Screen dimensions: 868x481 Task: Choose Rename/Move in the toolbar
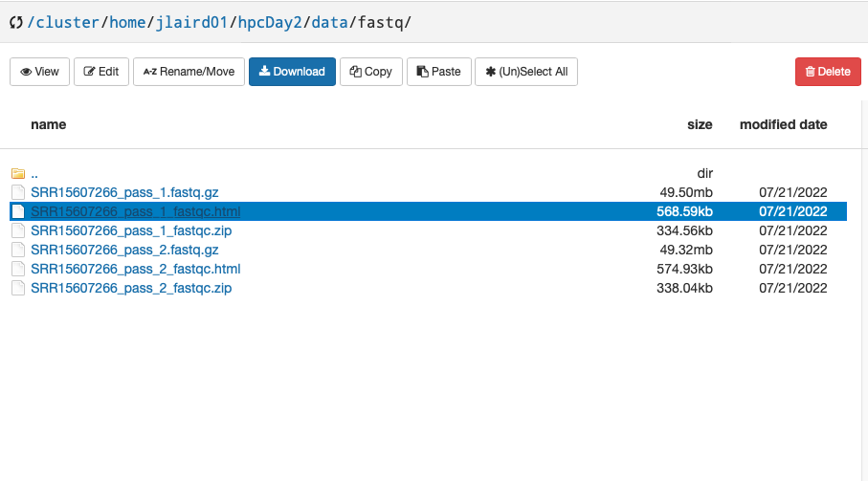click(189, 72)
